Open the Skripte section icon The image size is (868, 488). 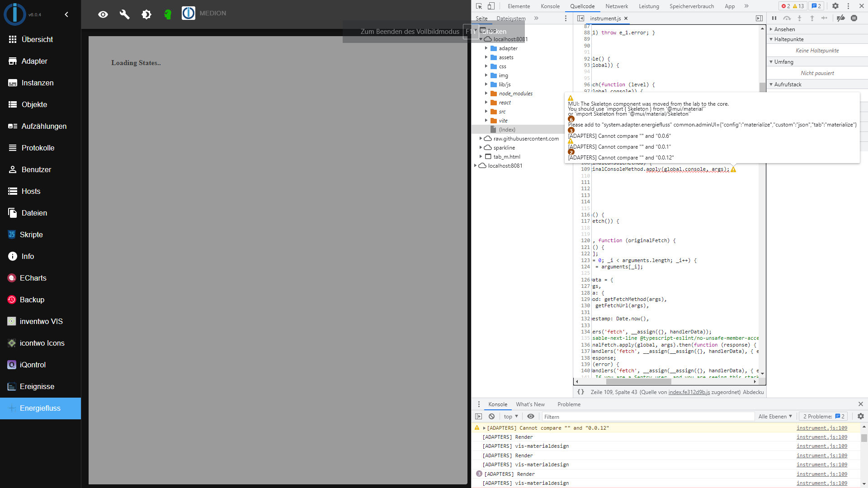click(12, 234)
